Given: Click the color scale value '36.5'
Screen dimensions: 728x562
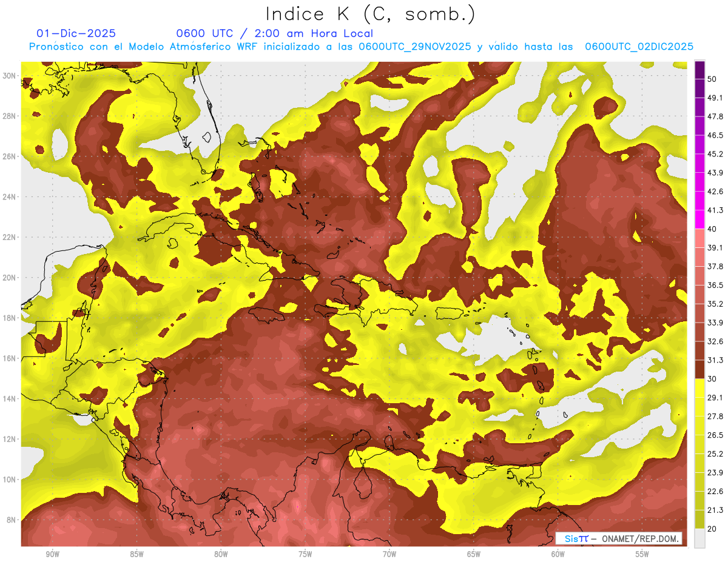Looking at the screenshot, I should point(715,285).
